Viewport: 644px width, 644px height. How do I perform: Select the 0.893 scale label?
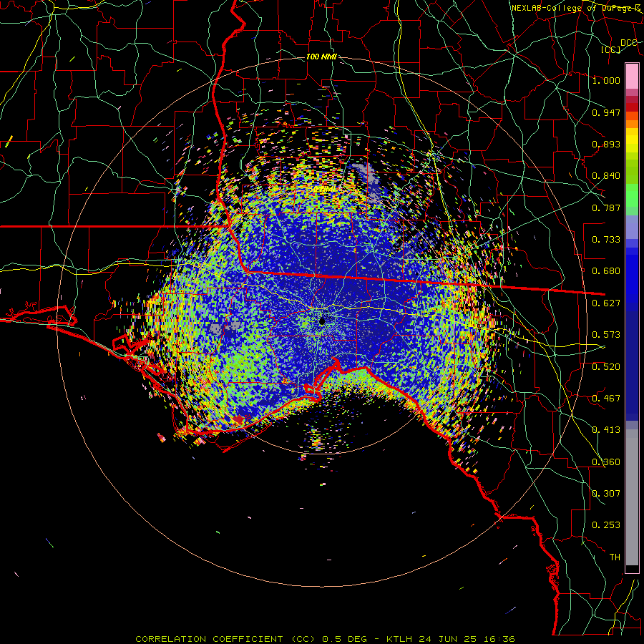point(606,144)
